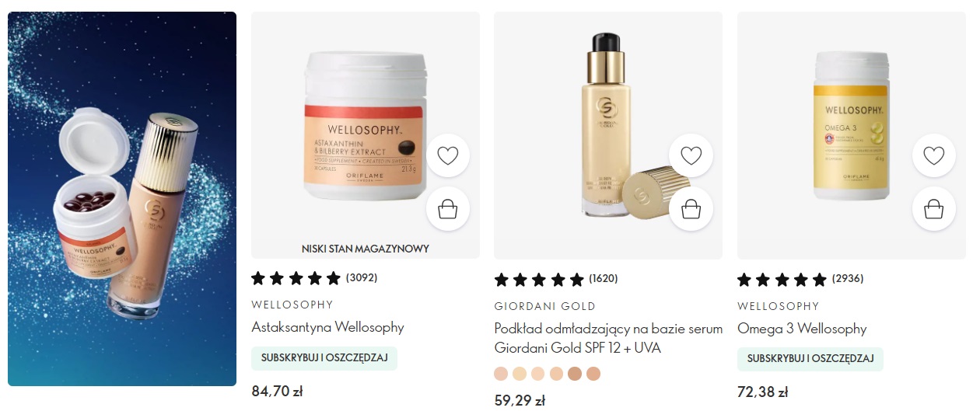The width and height of the screenshot is (980, 418).
Task: Add Omega 3 Wellosophy to shopping bag
Action: (x=934, y=209)
